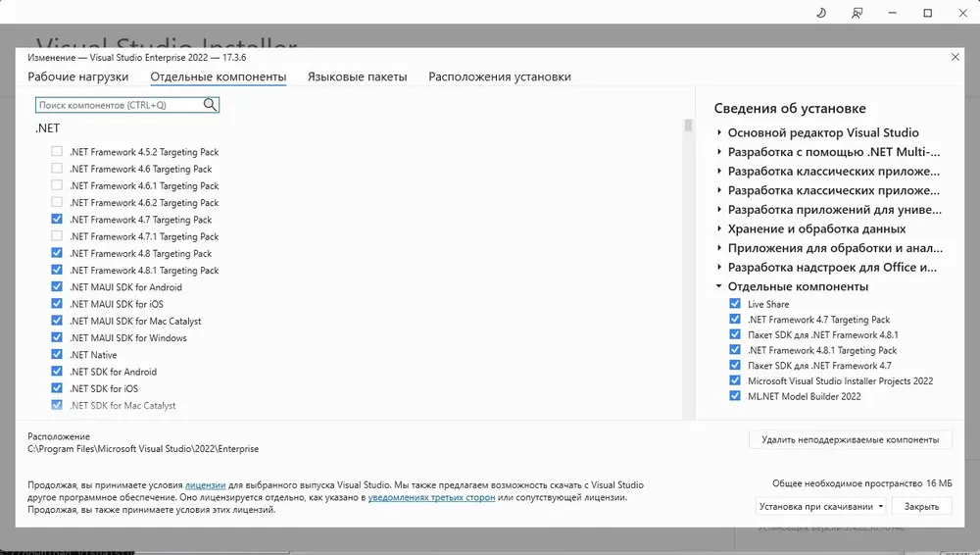Viewport: 980px width, 555px height.
Task: Close the modification dialog with X
Action: [x=955, y=57]
